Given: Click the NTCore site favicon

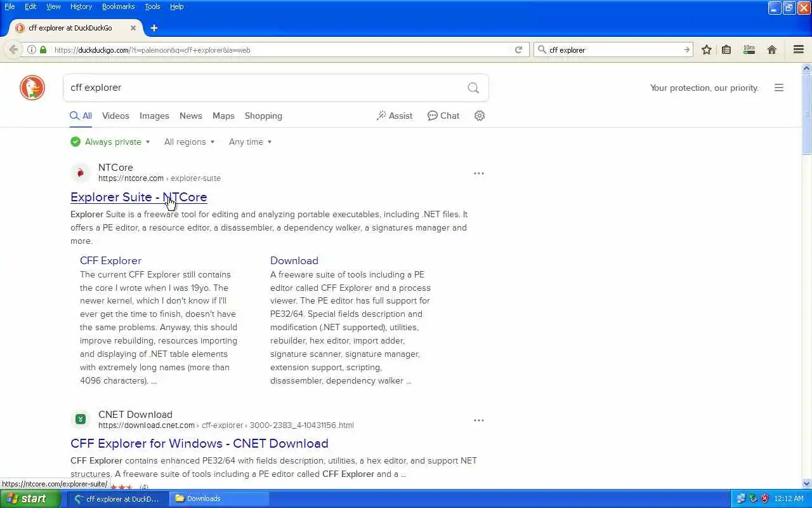Looking at the screenshot, I should click(x=81, y=173).
